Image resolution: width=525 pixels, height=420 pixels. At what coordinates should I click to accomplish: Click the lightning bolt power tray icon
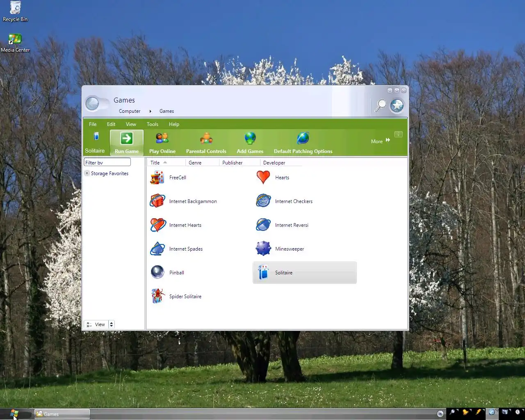pyautogui.click(x=479, y=412)
